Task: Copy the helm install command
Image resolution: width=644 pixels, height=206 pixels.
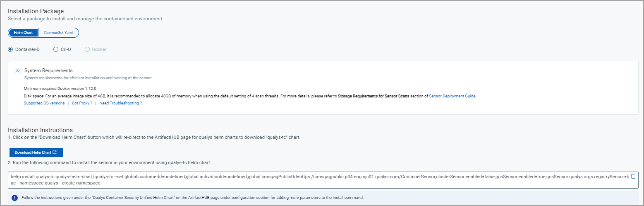Action: (x=633, y=177)
